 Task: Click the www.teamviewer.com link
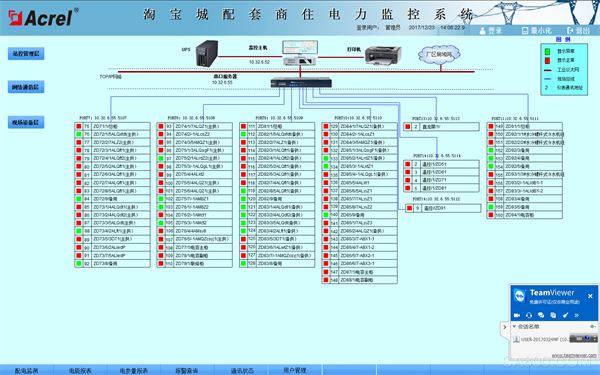pyautogui.click(x=574, y=355)
